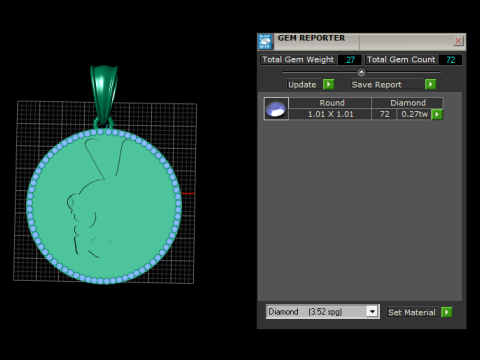The image size is (480, 360).
Task: Click the green arrow next to Update
Action: point(329,84)
